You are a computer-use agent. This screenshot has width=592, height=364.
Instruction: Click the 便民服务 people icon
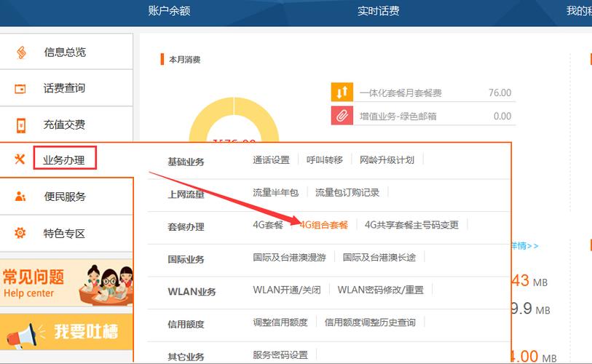[20, 197]
